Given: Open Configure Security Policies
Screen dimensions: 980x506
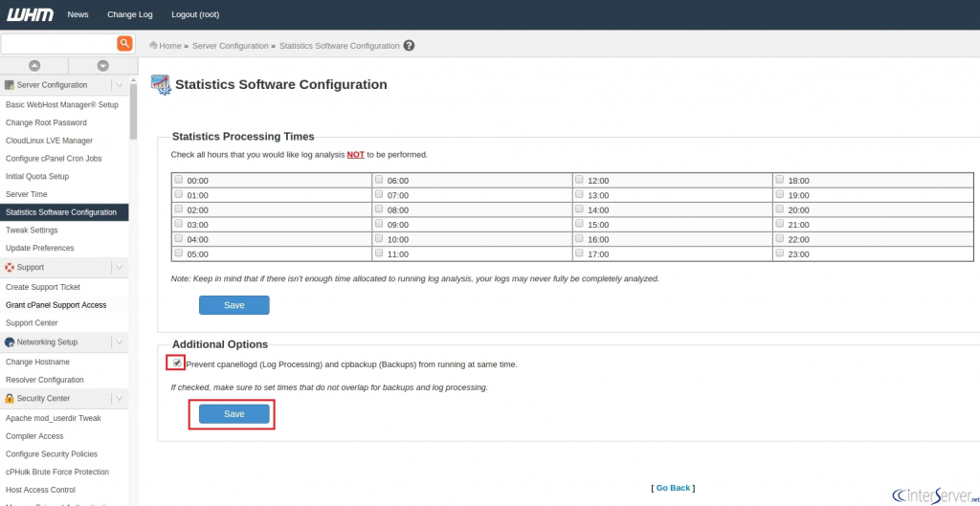Looking at the screenshot, I should pyautogui.click(x=52, y=454).
